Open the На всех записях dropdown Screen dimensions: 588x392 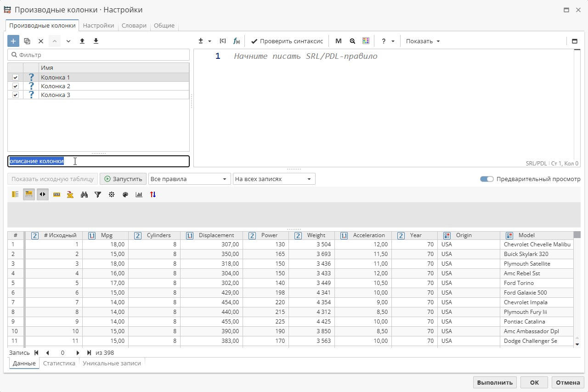click(274, 179)
